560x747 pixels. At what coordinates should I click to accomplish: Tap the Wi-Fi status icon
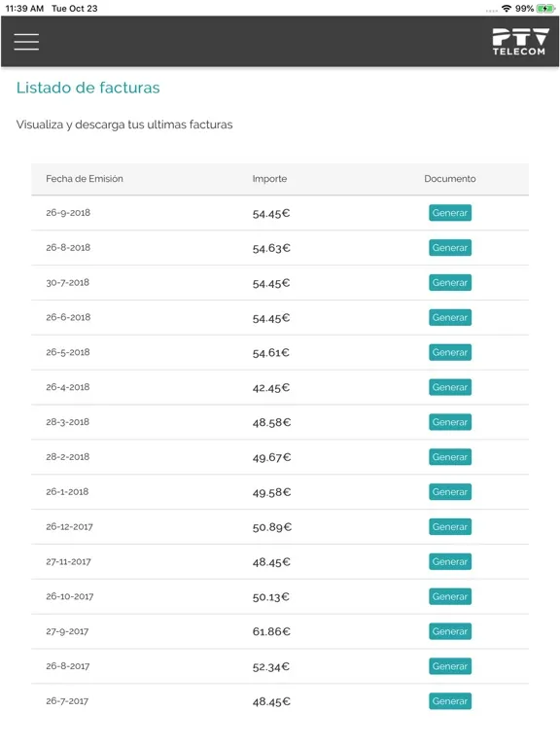tap(507, 9)
